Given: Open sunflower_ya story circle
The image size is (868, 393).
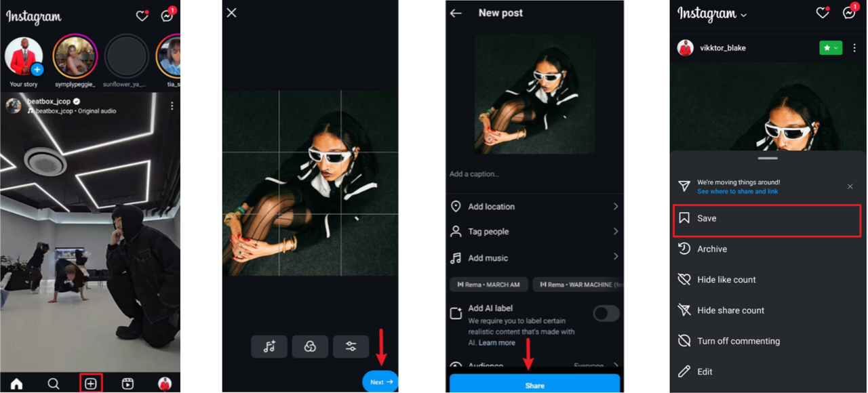Looking at the screenshot, I should coord(126,56).
